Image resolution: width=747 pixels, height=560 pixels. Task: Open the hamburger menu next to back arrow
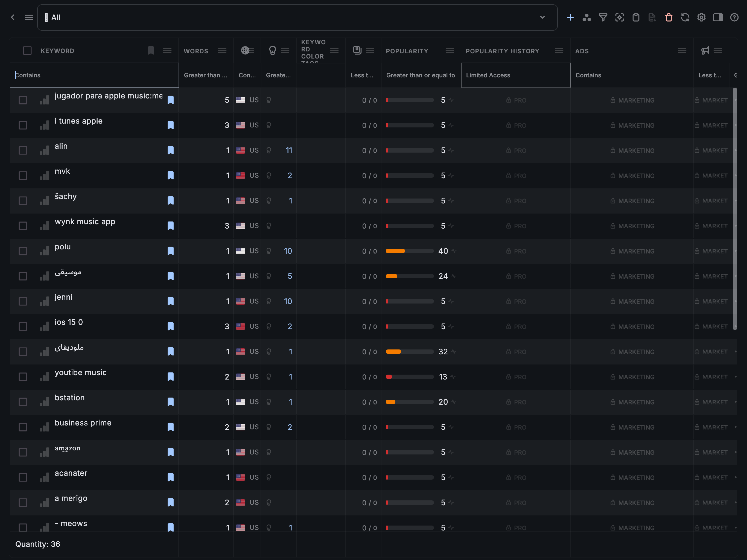click(x=29, y=17)
